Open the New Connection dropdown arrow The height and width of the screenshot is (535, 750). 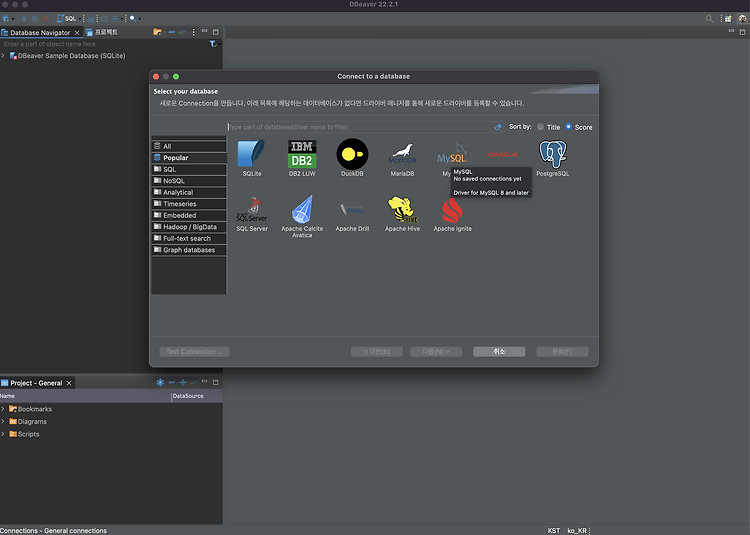click(13, 19)
